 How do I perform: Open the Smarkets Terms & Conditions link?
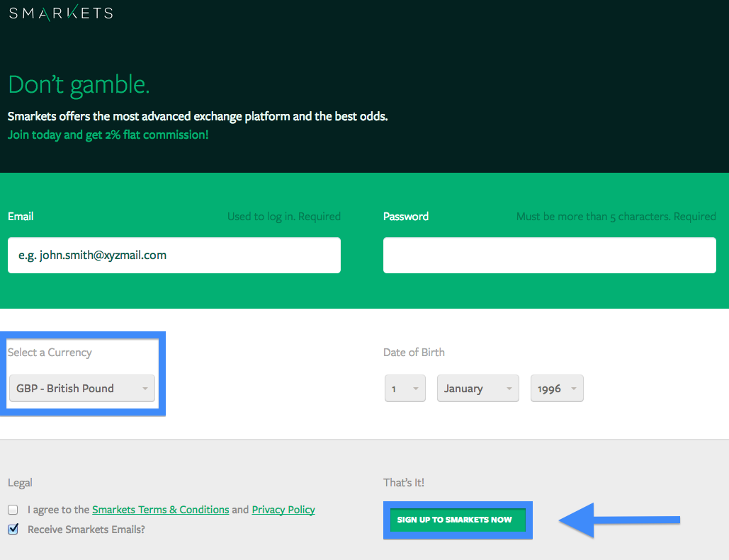point(160,510)
